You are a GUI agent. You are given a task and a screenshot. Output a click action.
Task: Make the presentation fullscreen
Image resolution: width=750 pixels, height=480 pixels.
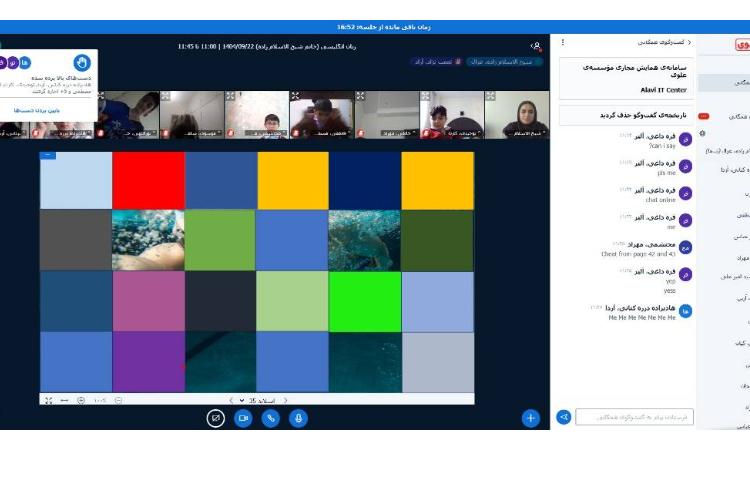click(48, 400)
